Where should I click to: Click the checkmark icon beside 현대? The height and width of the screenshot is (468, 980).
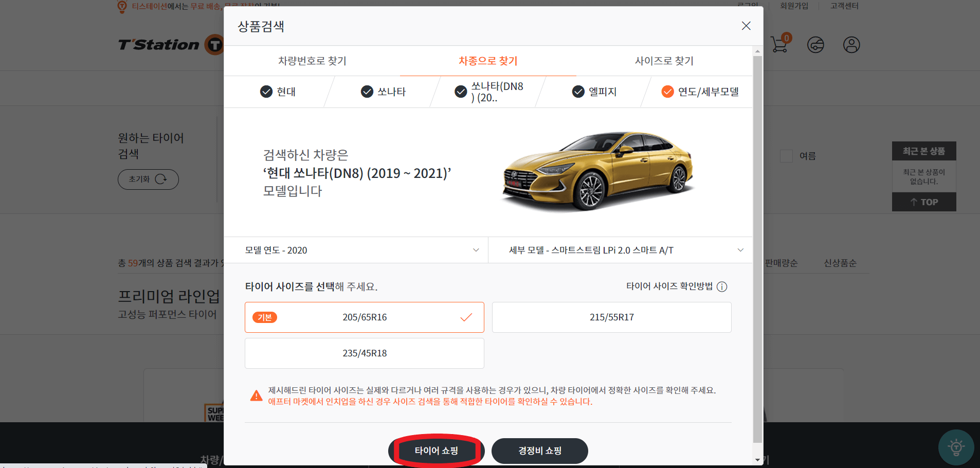(266, 92)
